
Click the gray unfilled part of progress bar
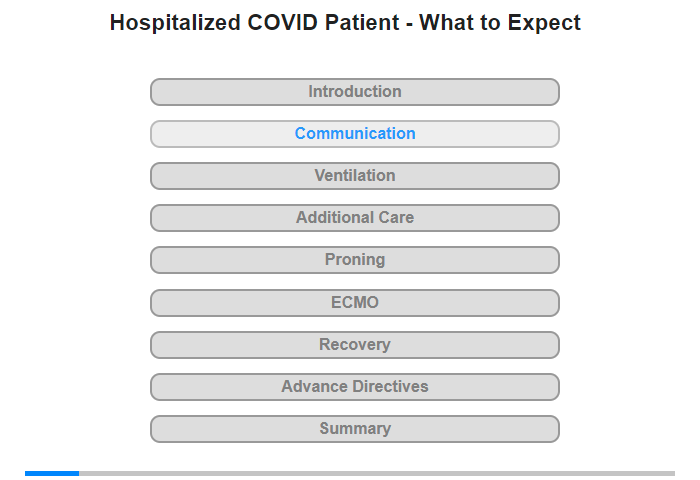[377, 473]
